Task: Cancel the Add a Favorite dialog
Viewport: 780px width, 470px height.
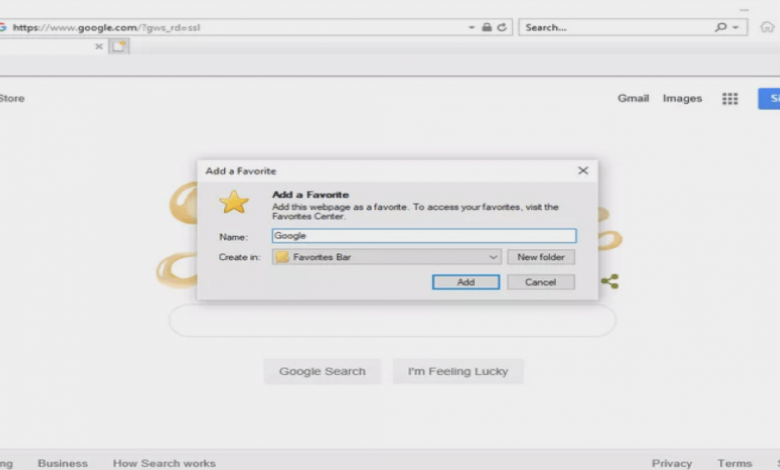Action: click(540, 282)
